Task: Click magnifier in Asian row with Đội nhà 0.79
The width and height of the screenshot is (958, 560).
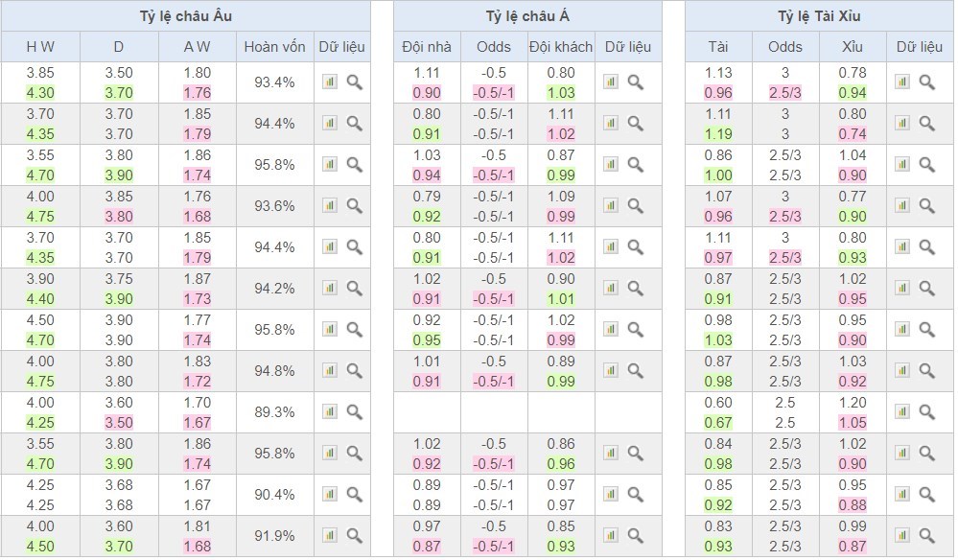Action: pos(635,206)
